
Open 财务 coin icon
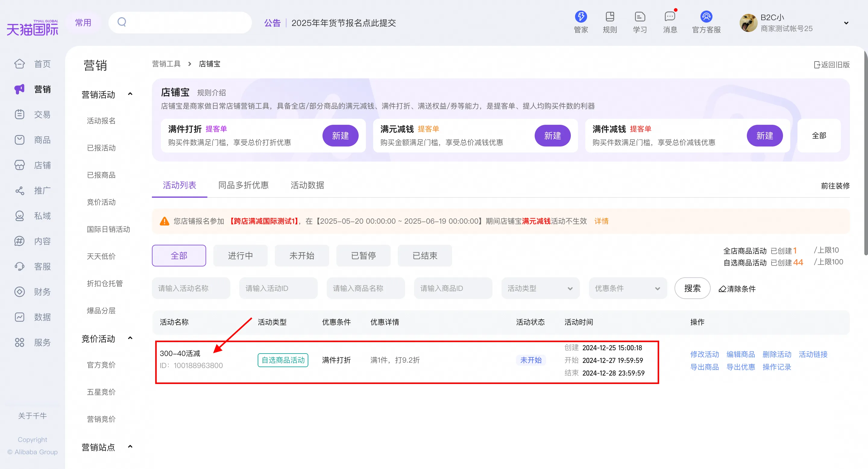coord(20,291)
